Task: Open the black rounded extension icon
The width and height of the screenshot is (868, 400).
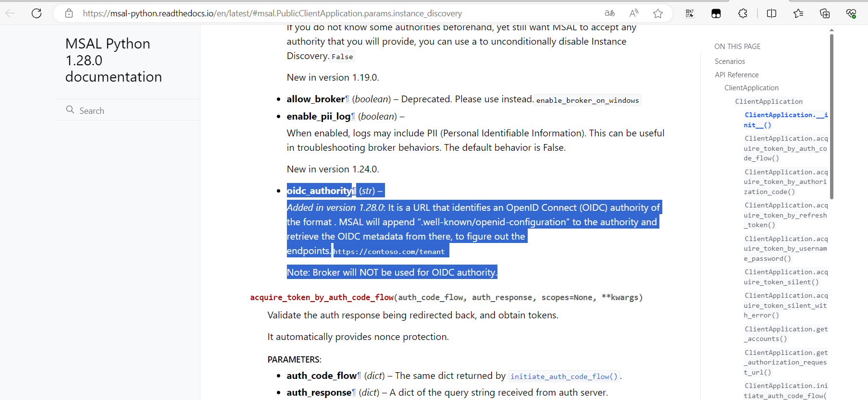Action: point(716,13)
